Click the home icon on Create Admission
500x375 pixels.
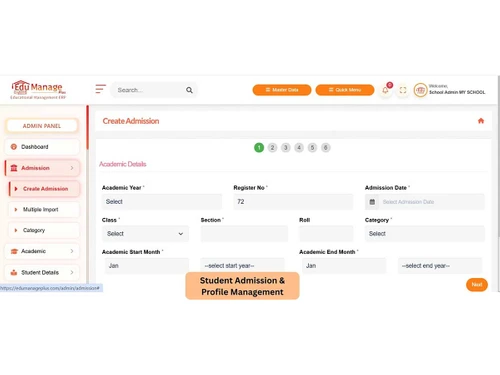[x=481, y=121]
